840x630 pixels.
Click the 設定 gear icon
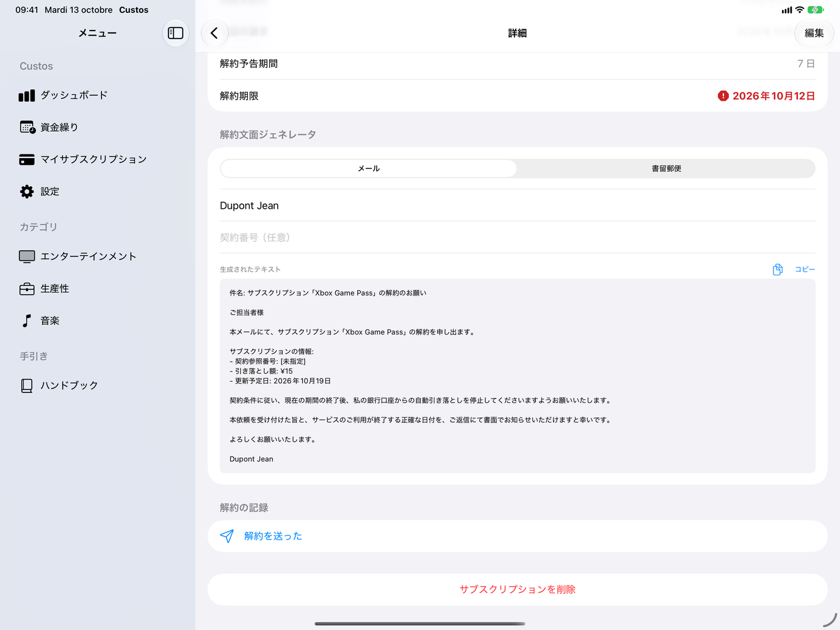click(x=27, y=192)
